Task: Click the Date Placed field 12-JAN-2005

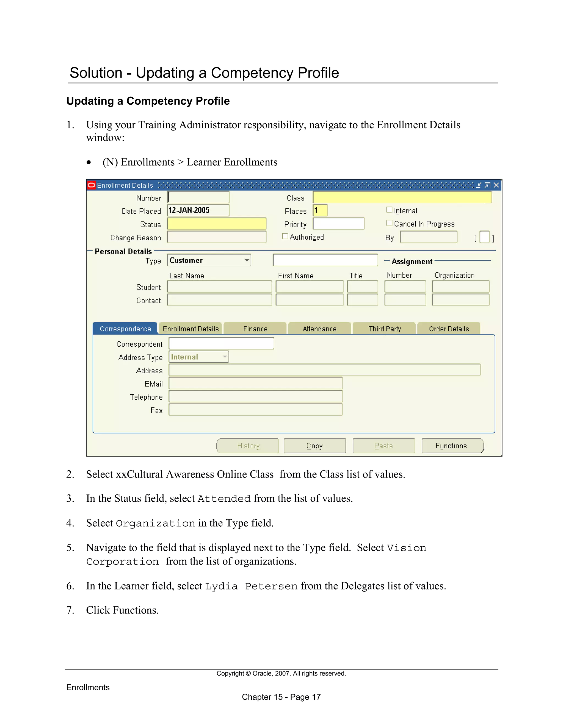Action: [198, 210]
